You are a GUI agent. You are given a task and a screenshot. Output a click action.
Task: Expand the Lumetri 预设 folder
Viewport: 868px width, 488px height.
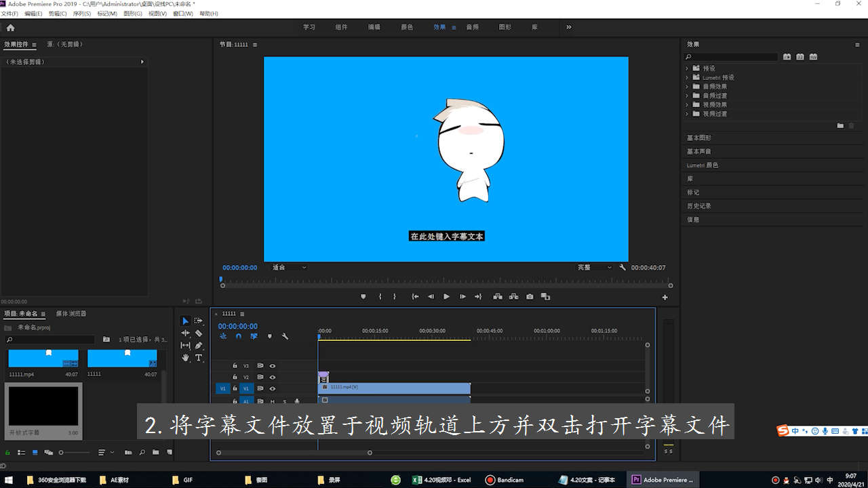click(687, 77)
